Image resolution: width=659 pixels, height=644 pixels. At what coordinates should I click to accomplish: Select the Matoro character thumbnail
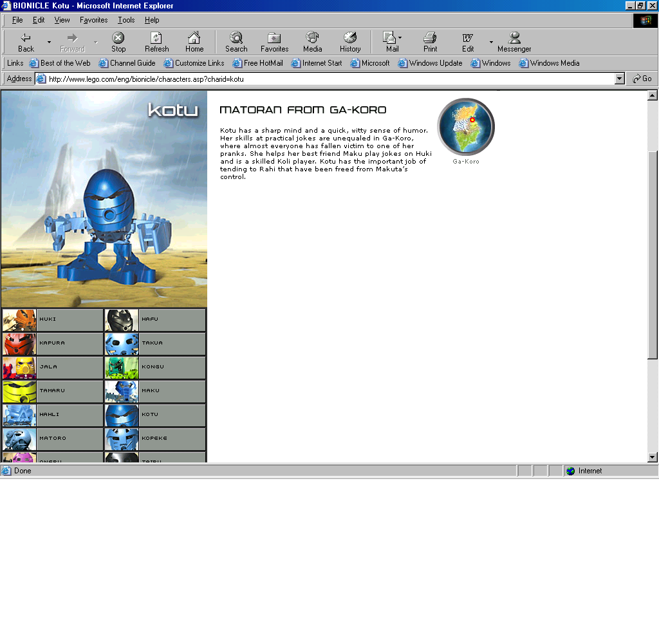(19, 439)
